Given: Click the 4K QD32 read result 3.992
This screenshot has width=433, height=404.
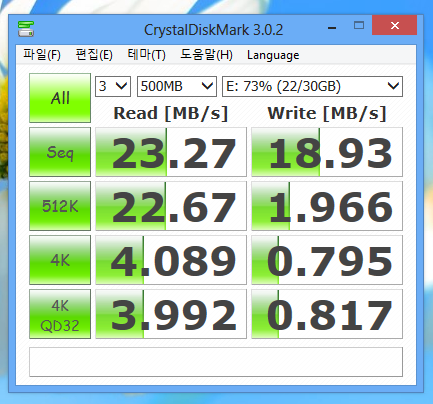Looking at the screenshot, I should coord(171,314).
